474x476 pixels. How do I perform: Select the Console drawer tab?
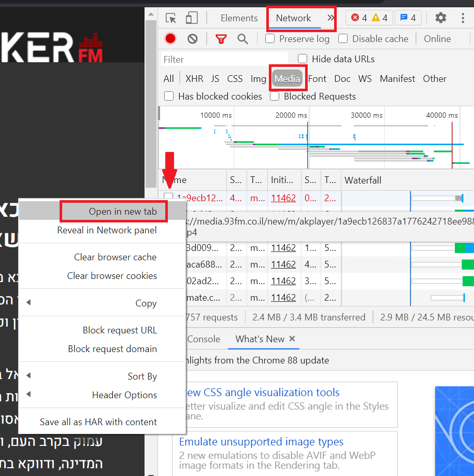(x=204, y=339)
